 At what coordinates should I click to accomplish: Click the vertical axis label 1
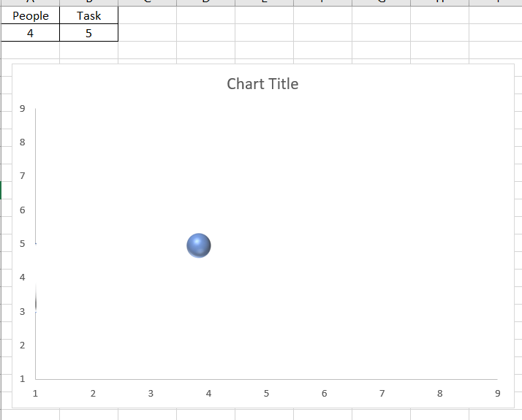click(23, 379)
